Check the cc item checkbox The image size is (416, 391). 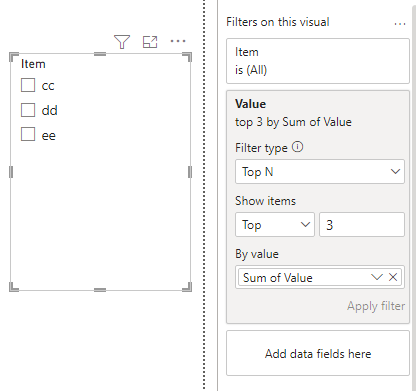[28, 85]
